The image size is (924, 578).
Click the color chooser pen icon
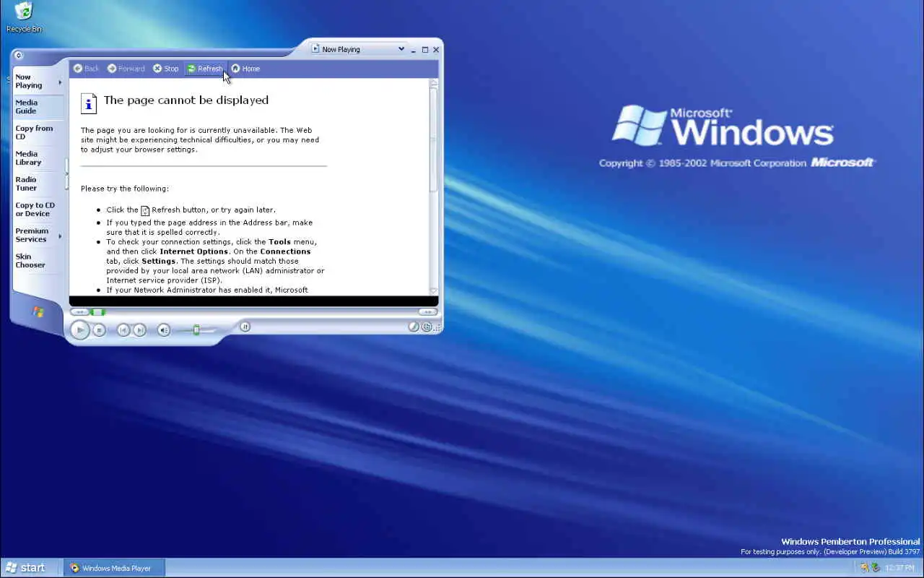(414, 327)
